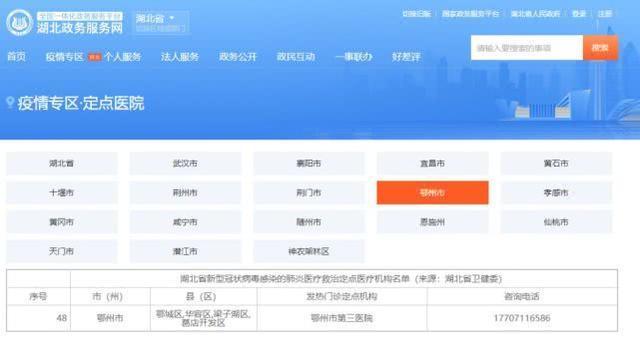The height and width of the screenshot is (360, 640).
Task: Focus the search input field
Action: tap(527, 48)
